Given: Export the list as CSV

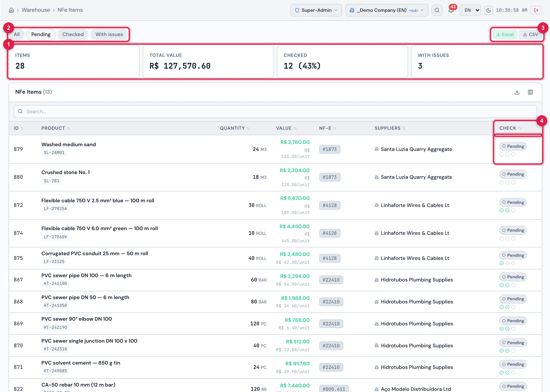Looking at the screenshot, I should tap(531, 34).
